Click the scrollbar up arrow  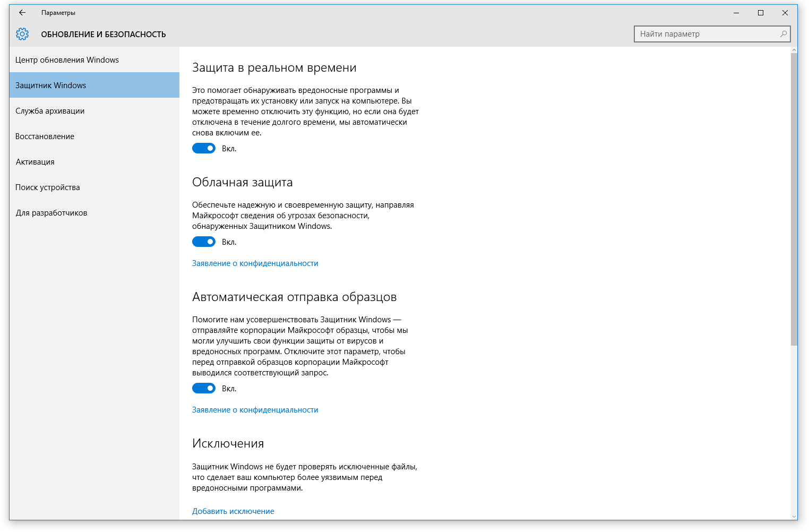[794, 50]
